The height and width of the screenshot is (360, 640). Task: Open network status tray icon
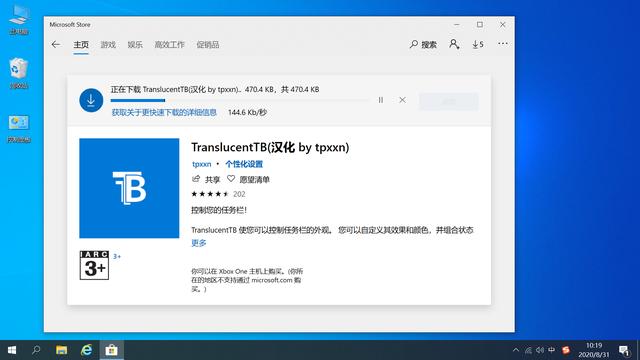tap(528, 350)
